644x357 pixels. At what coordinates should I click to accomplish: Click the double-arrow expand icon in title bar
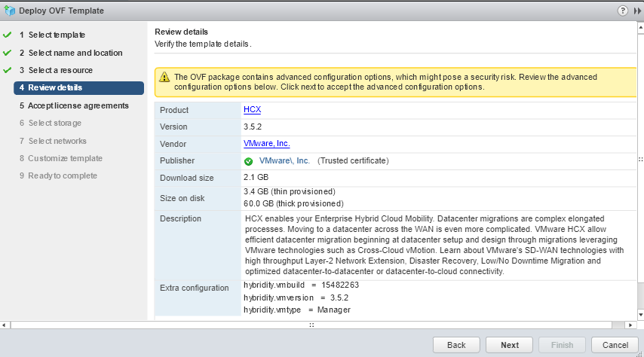[x=637, y=11]
